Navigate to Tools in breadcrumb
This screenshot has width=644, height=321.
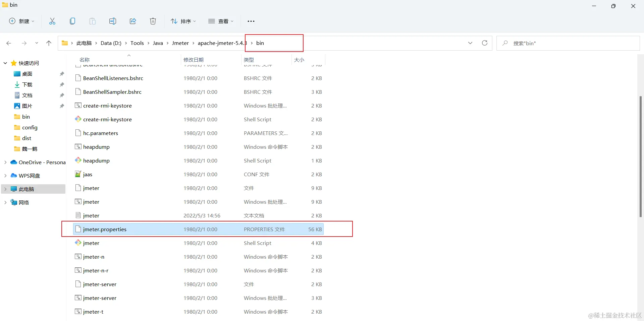click(137, 43)
